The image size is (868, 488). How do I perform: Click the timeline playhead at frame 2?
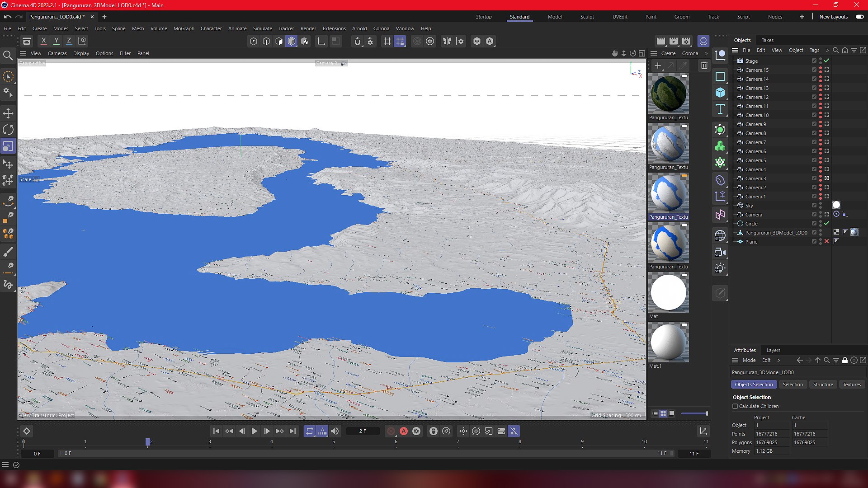[x=147, y=442]
